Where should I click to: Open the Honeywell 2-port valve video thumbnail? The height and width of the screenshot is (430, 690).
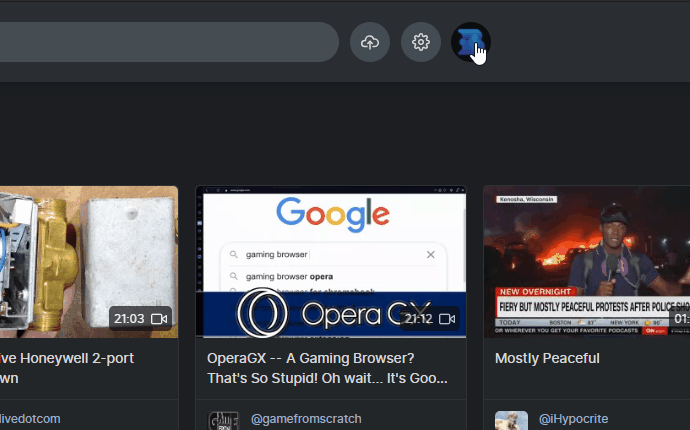[x=89, y=262]
